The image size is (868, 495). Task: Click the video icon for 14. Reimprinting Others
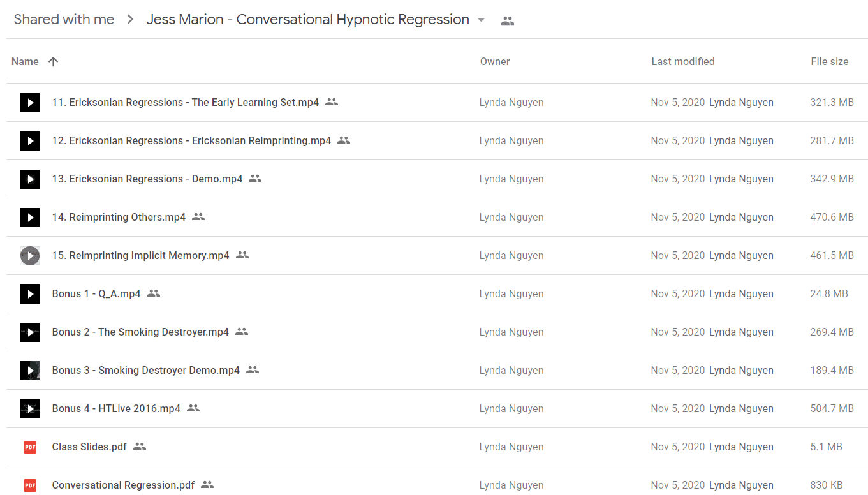[x=30, y=217]
